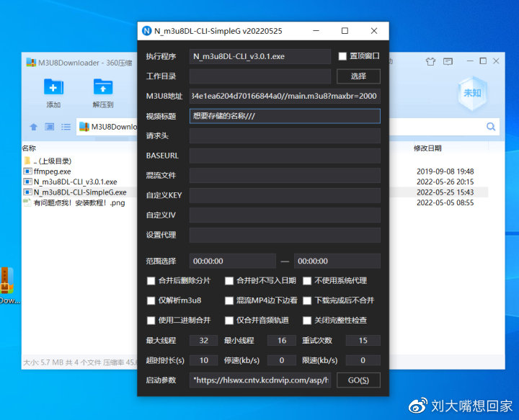
Task: Click the 设置代理 proxy field
Action: point(285,235)
